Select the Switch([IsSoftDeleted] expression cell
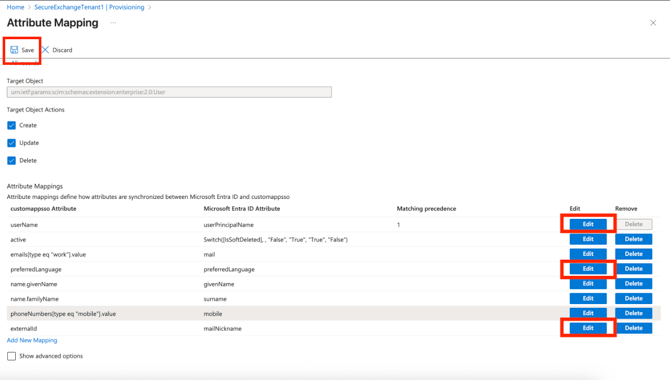 (x=276, y=240)
